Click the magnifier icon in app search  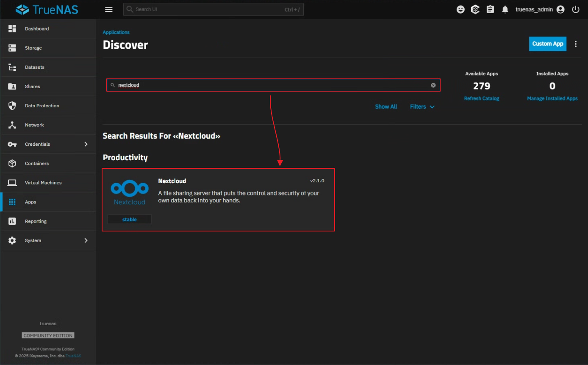[x=112, y=85]
